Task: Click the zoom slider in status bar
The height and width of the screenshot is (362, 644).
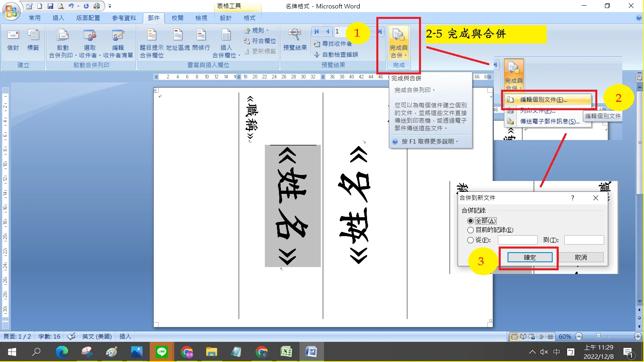Action: click(x=598, y=336)
